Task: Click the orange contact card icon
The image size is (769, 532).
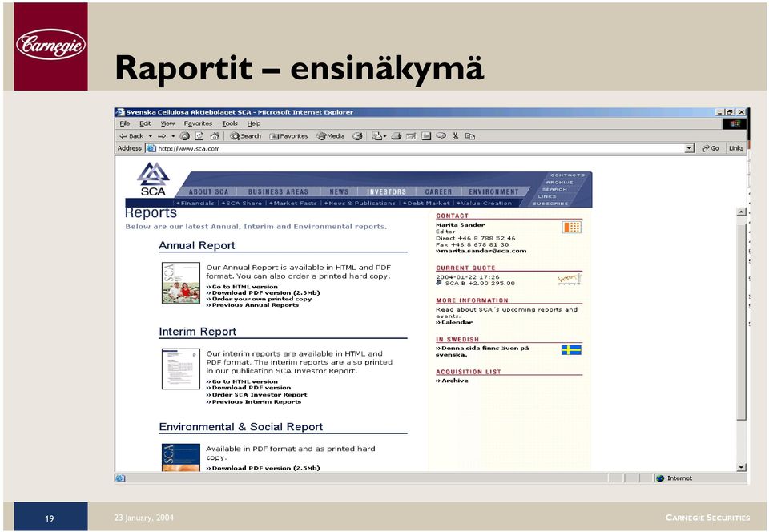Action: [x=571, y=227]
